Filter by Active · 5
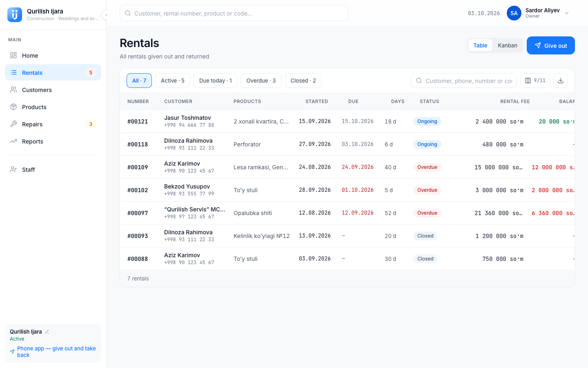 (x=173, y=81)
